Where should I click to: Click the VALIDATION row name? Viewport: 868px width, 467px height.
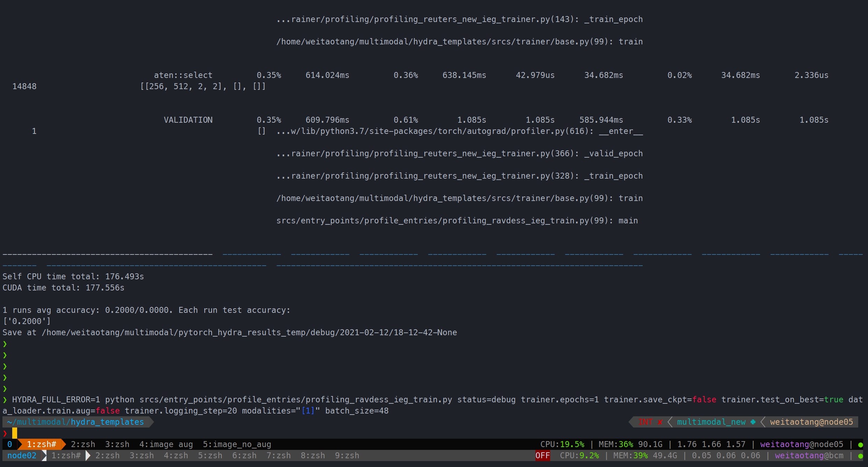(x=188, y=120)
